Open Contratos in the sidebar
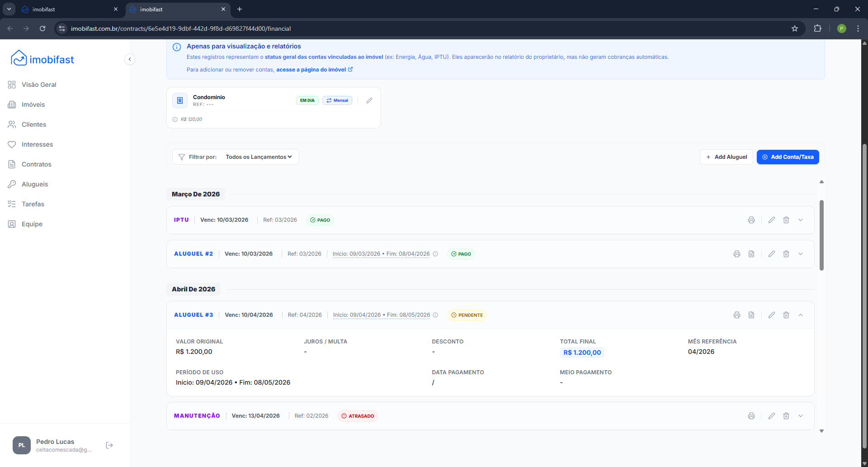The width and height of the screenshot is (868, 467). coord(36,164)
